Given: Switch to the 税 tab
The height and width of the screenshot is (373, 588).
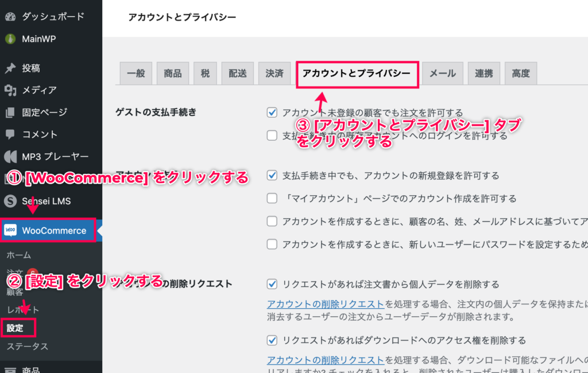Looking at the screenshot, I should pyautogui.click(x=205, y=73).
